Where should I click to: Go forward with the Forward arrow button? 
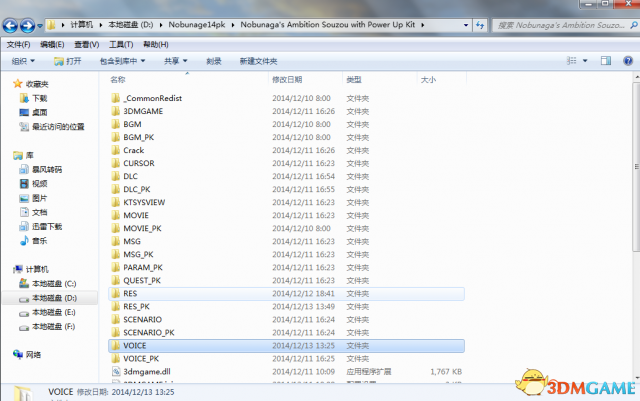(28, 26)
